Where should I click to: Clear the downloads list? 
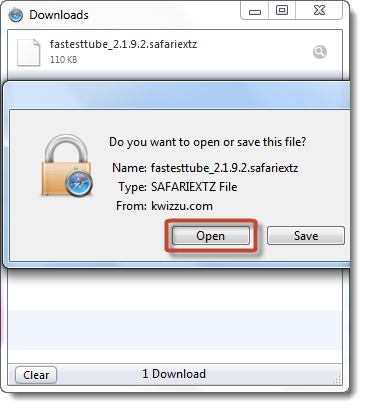click(36, 375)
